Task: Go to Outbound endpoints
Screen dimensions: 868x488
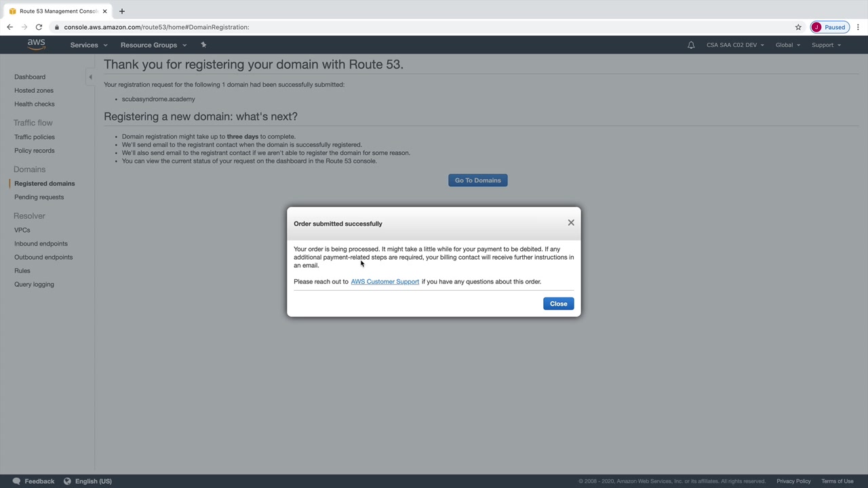Action: tap(43, 257)
